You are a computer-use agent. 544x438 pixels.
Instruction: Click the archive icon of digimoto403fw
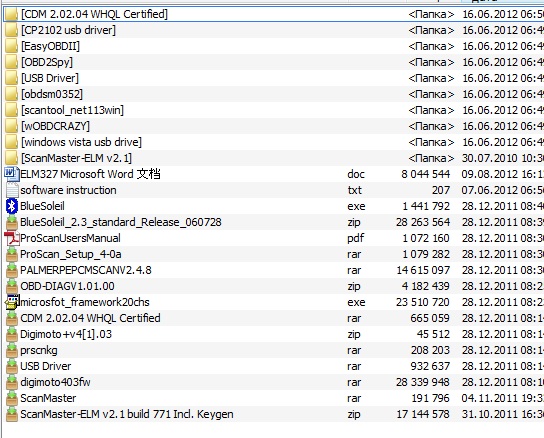pos(12,382)
